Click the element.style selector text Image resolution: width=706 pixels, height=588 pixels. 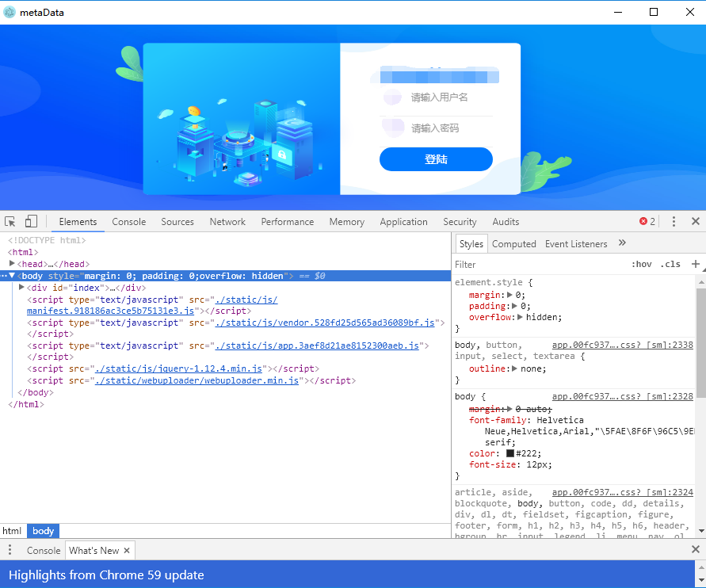pos(489,282)
